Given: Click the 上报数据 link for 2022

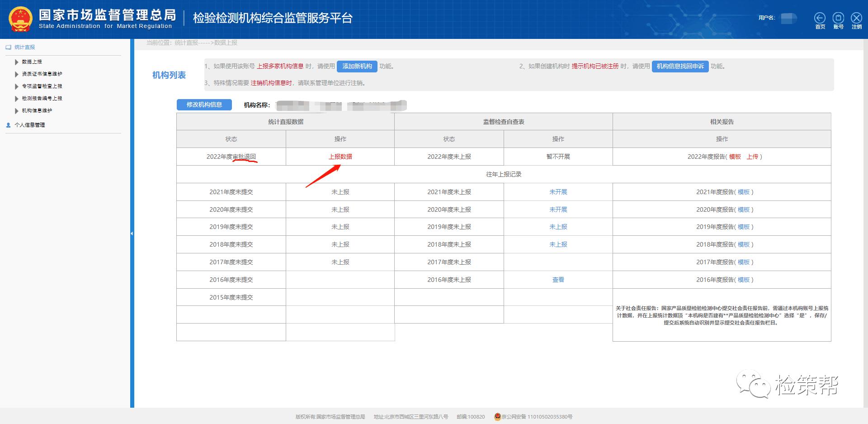Looking at the screenshot, I should [340, 156].
